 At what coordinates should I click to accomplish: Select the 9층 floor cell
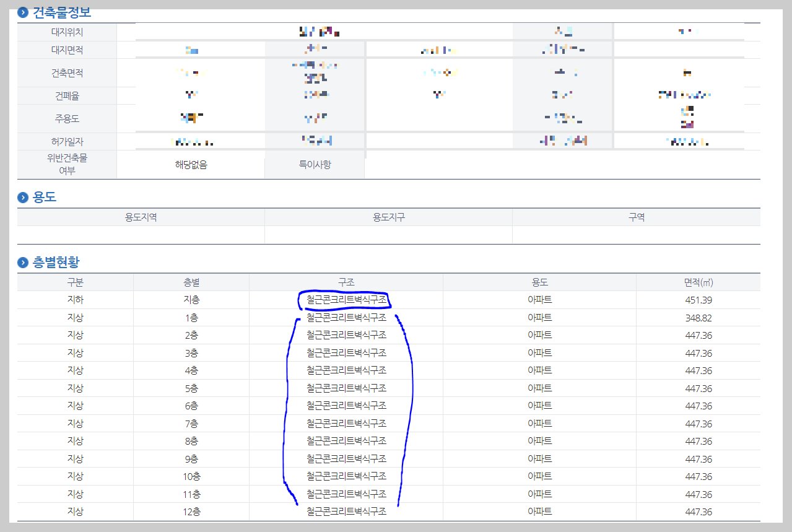point(191,459)
